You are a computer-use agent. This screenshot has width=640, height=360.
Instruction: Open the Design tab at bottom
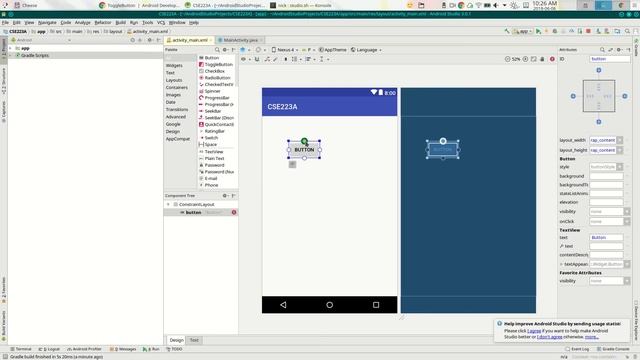176,340
